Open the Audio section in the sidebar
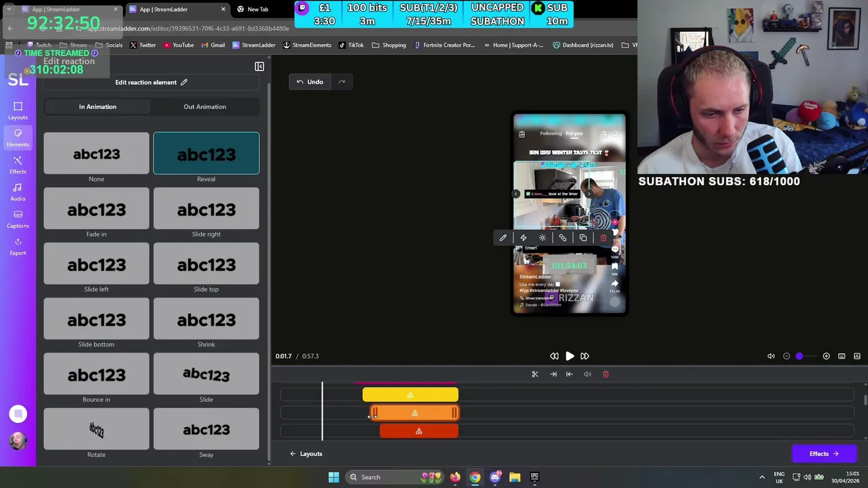Image resolution: width=868 pixels, height=488 pixels. [x=18, y=192]
